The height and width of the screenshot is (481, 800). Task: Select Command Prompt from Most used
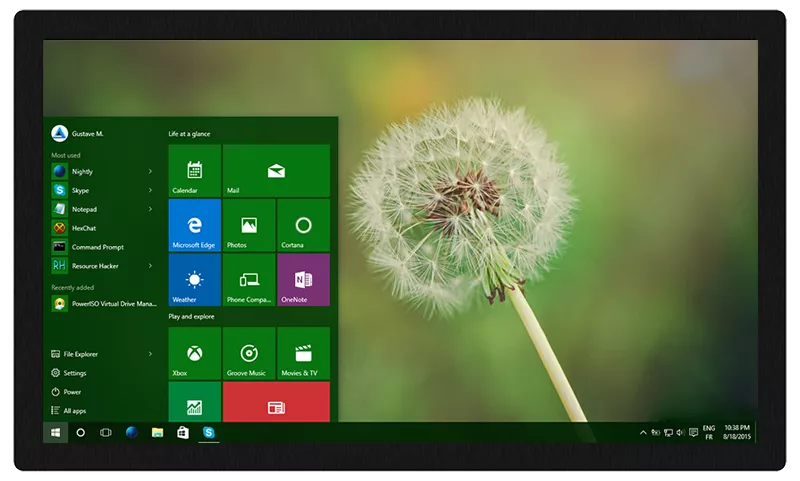click(97, 247)
